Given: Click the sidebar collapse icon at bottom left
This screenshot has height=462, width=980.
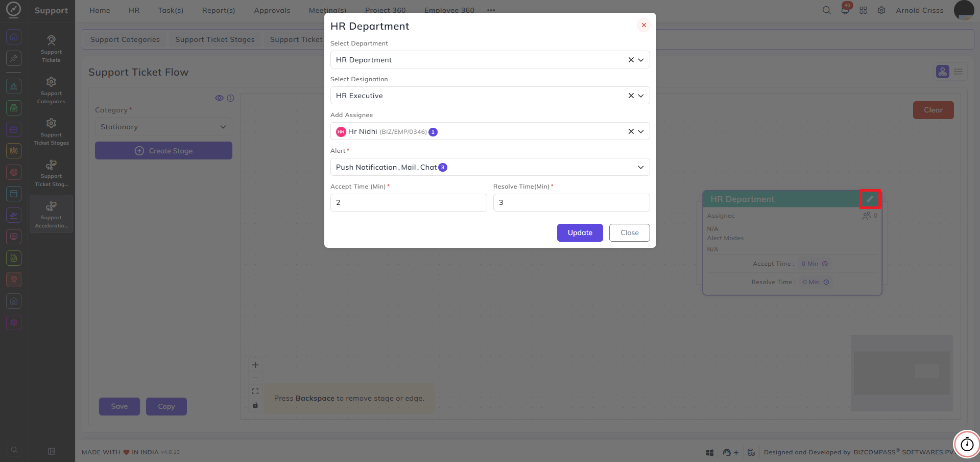Looking at the screenshot, I should [51, 451].
